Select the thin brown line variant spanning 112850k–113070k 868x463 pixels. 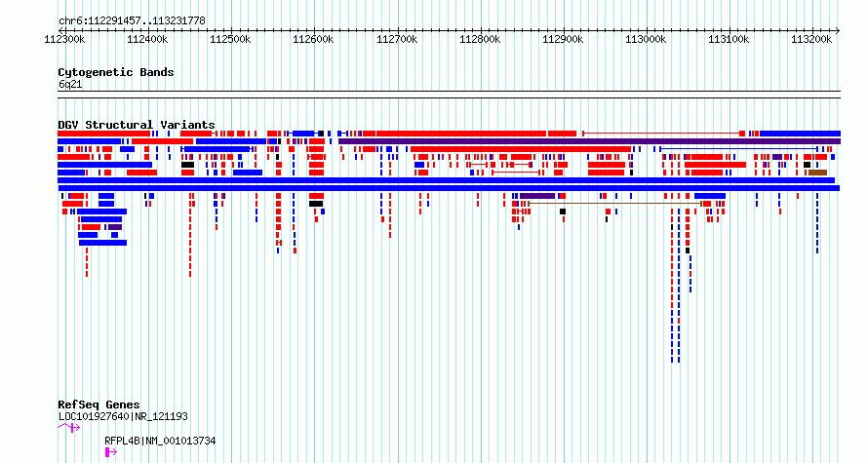pyautogui.click(x=615, y=204)
